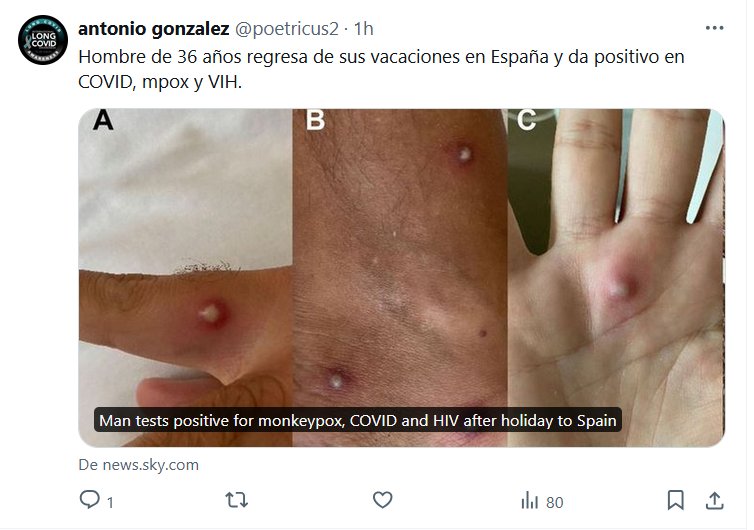This screenshot has height=530, width=754.
Task: Click the 'C' label on card image
Action: 526,120
